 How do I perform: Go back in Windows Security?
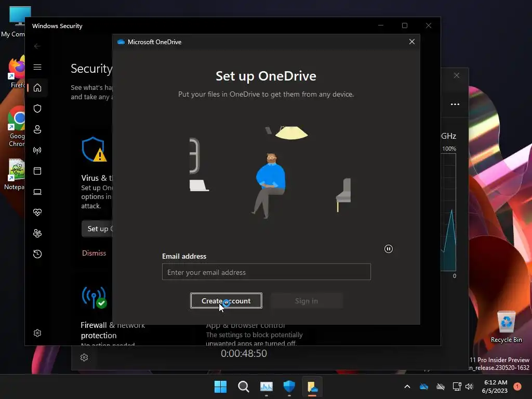coord(37,46)
